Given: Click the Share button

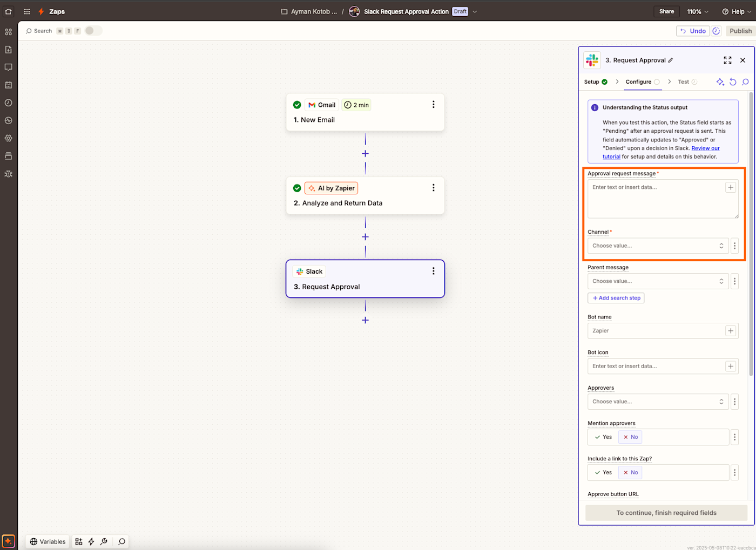Looking at the screenshot, I should pyautogui.click(x=666, y=11).
